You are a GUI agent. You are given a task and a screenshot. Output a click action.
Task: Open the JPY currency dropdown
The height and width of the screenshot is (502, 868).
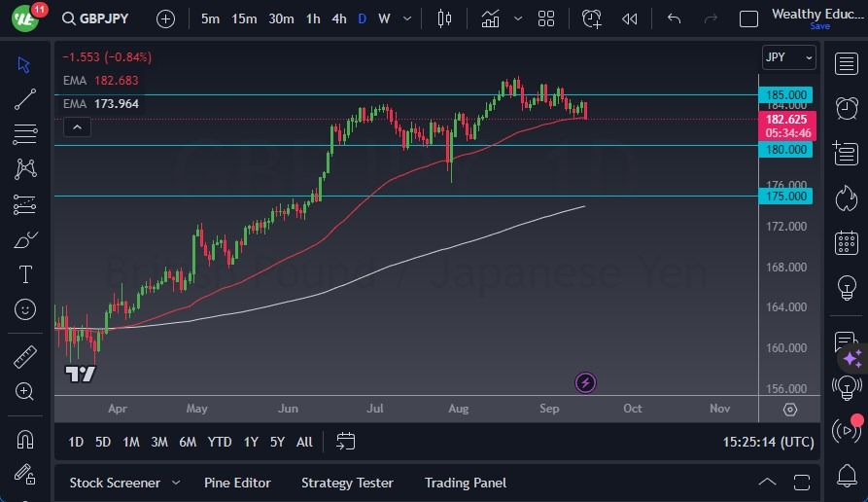(788, 57)
